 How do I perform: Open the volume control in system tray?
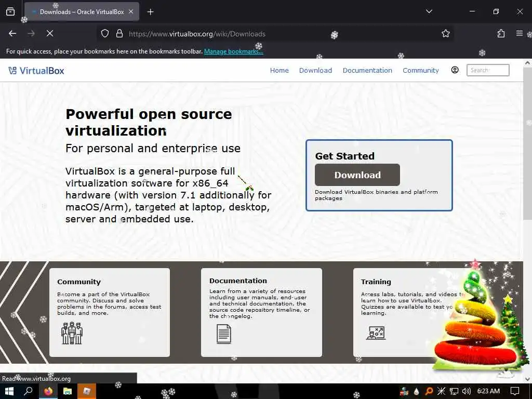[x=466, y=392]
